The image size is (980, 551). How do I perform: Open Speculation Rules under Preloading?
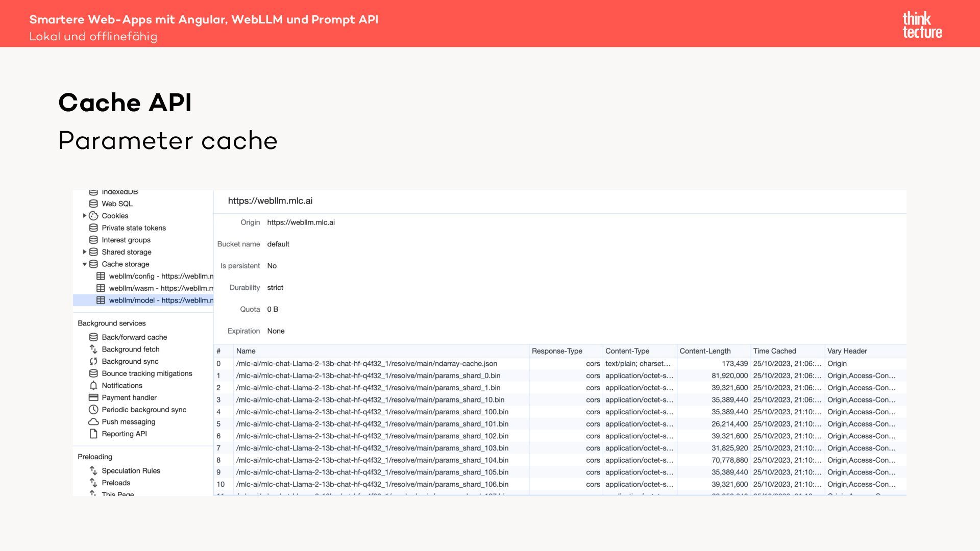[131, 470]
